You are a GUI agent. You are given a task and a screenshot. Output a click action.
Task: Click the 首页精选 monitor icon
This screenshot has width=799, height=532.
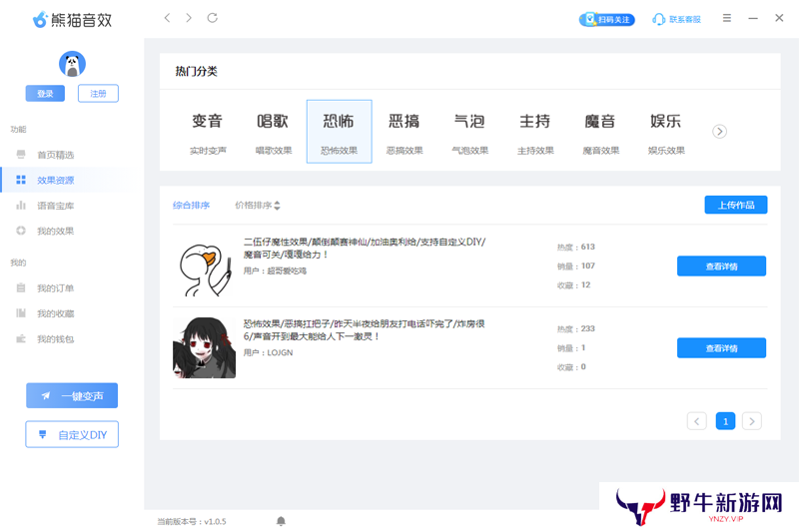click(x=21, y=155)
